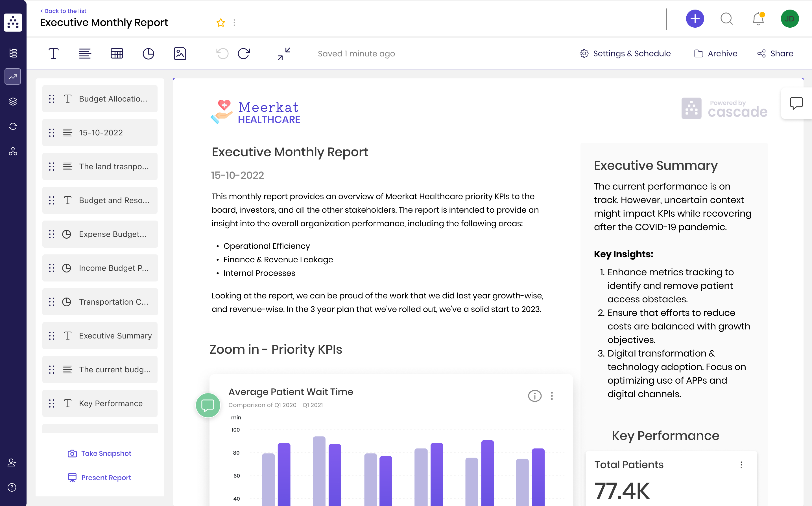Go Back to the list

click(63, 11)
